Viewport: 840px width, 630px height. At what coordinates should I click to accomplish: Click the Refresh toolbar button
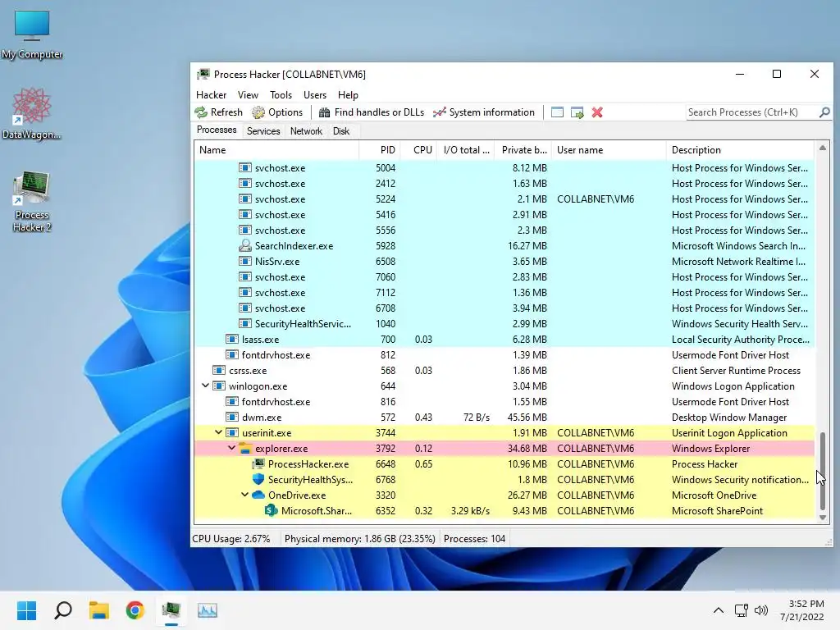(x=218, y=112)
